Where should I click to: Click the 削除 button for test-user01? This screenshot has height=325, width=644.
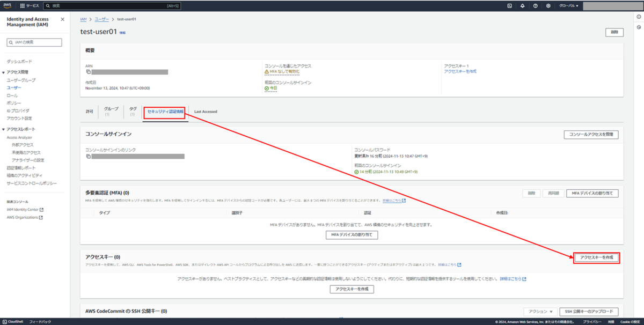coord(614,32)
